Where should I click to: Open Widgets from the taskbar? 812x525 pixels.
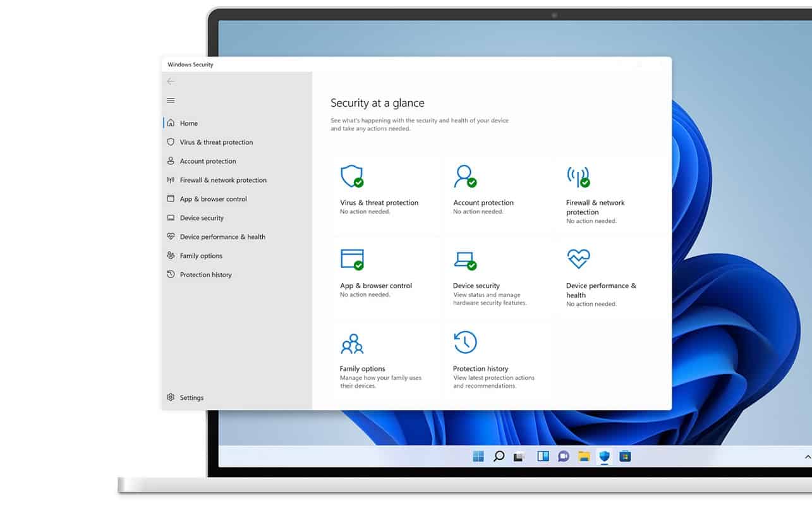coord(543,456)
